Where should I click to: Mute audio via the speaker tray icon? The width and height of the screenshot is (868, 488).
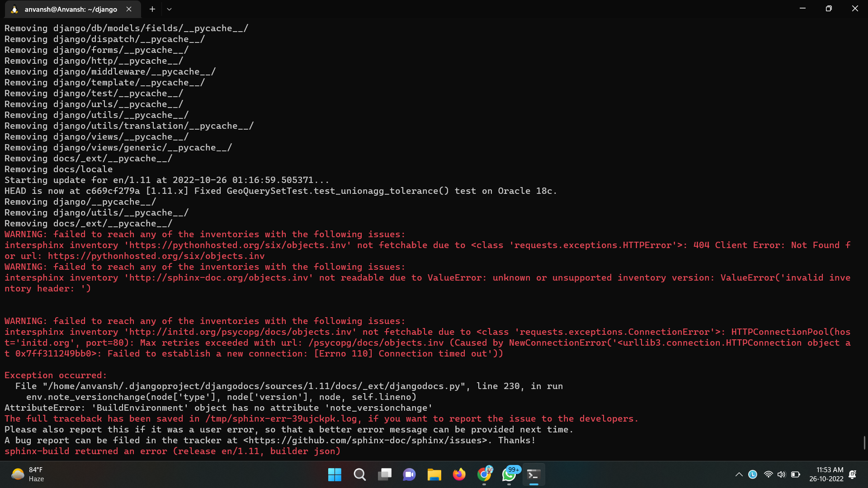pyautogui.click(x=782, y=474)
